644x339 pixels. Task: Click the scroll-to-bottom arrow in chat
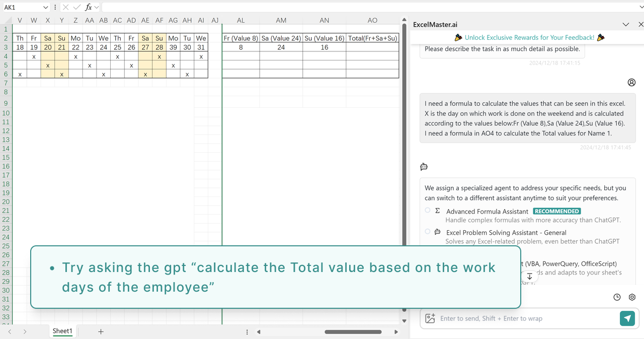529,276
